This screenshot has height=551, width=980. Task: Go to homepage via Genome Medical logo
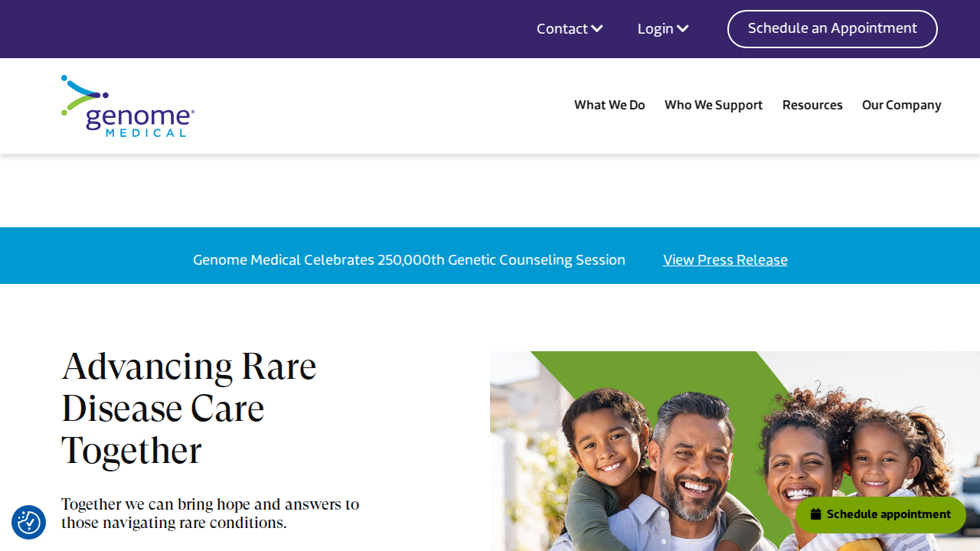click(128, 106)
